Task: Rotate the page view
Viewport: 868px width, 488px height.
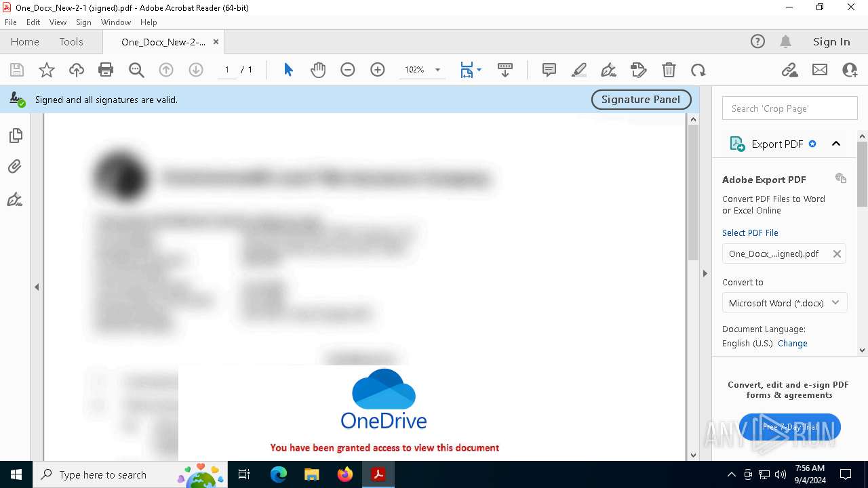Action: 698,70
